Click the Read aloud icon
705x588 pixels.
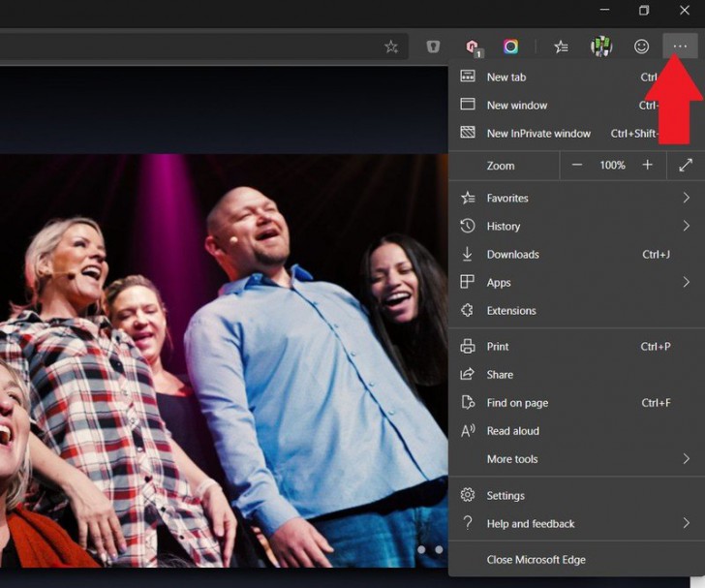[468, 430]
